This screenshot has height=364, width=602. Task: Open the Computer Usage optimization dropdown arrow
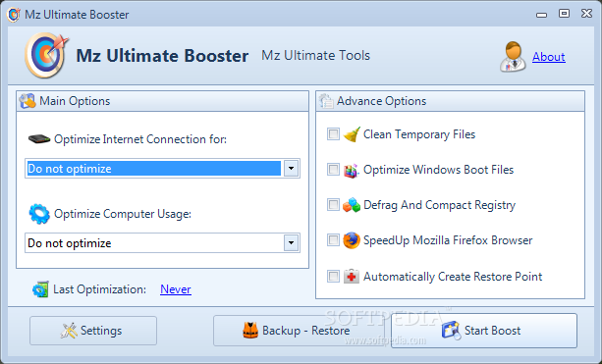291,242
